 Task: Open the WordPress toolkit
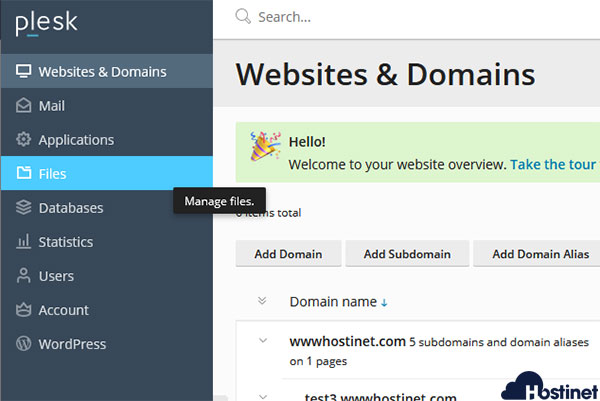coord(107,344)
